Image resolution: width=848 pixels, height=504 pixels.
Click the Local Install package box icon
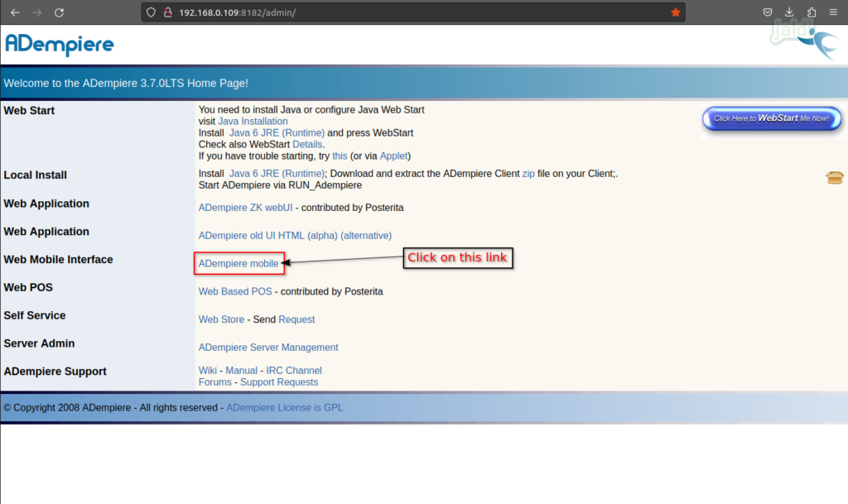click(x=835, y=177)
